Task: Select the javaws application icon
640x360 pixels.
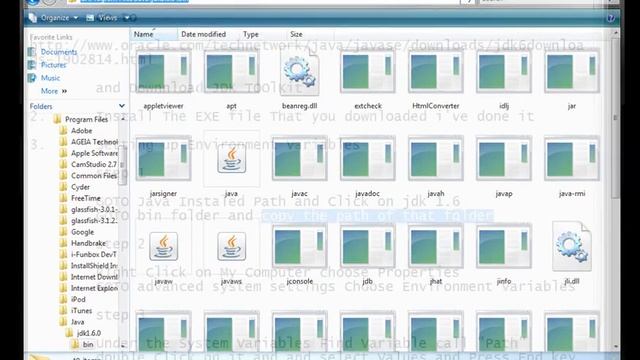Action: (231, 247)
